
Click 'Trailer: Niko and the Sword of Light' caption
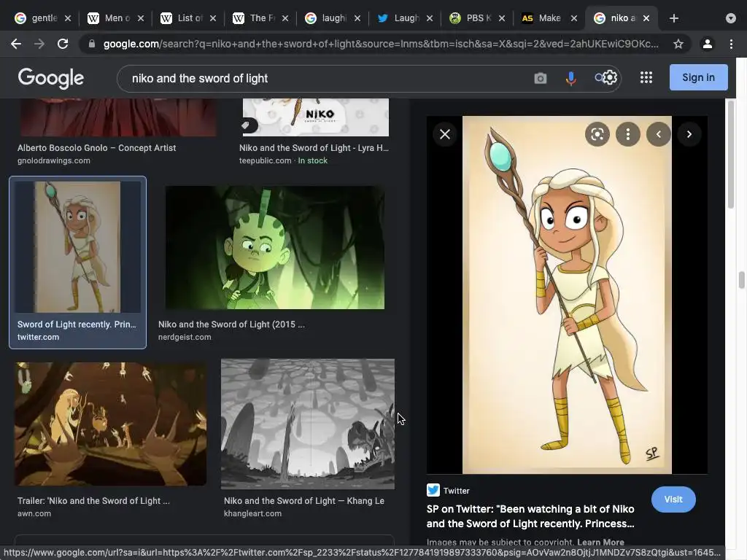[x=93, y=501]
